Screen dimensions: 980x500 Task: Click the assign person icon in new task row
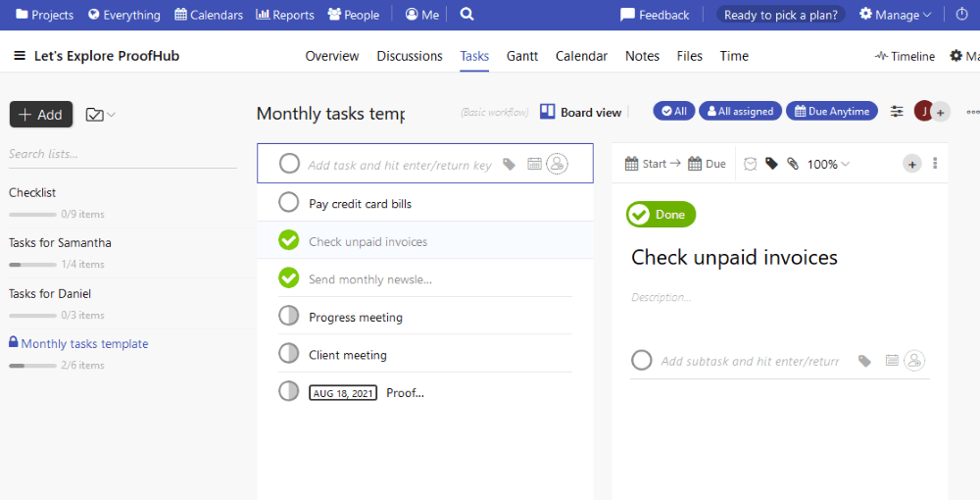[x=557, y=164]
